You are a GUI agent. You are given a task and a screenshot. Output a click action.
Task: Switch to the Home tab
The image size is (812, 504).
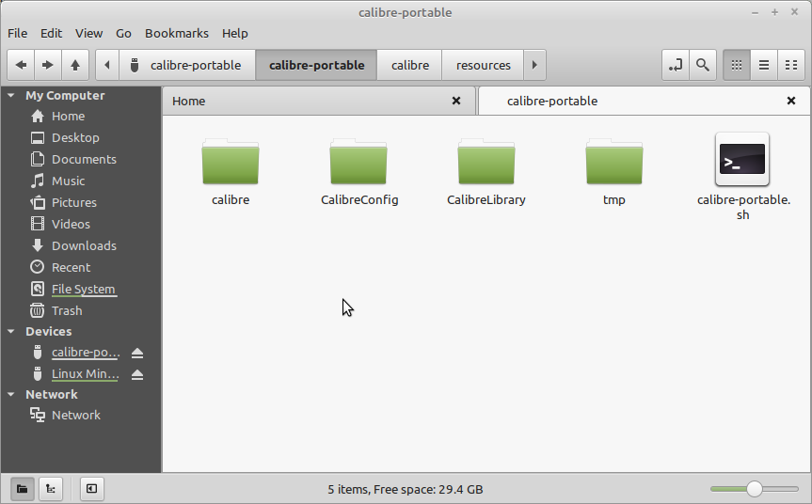[x=319, y=101]
